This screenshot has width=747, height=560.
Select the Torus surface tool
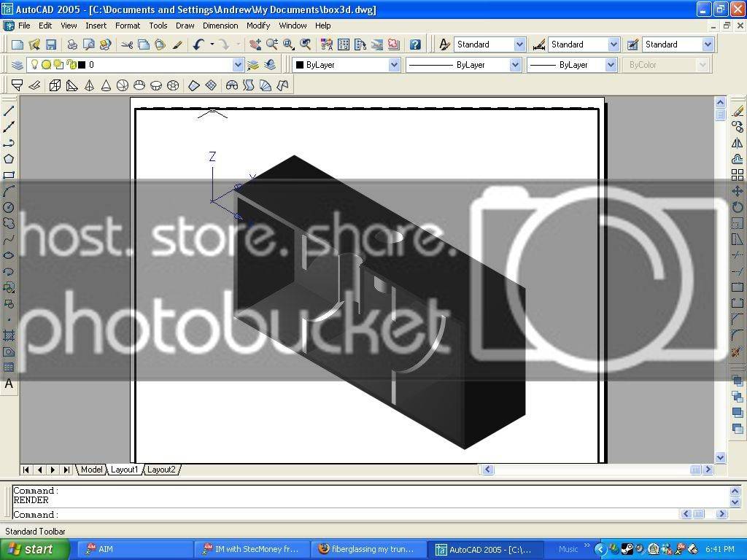[x=173, y=86]
